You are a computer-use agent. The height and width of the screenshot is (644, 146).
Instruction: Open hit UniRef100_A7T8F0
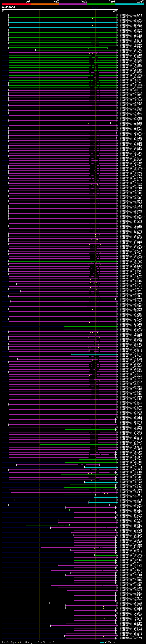pos(131,495)
